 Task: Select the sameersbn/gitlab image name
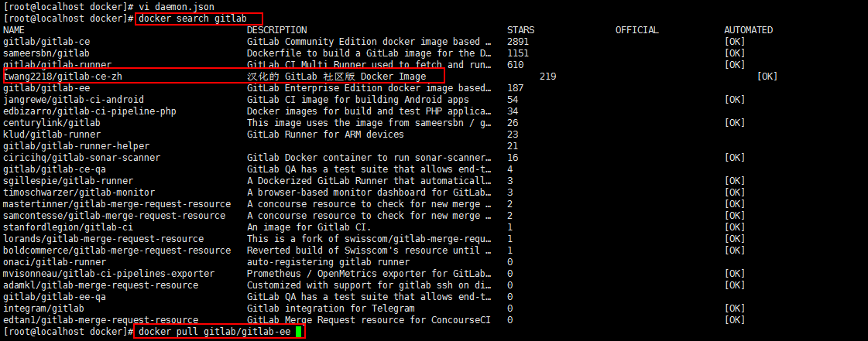[x=46, y=53]
